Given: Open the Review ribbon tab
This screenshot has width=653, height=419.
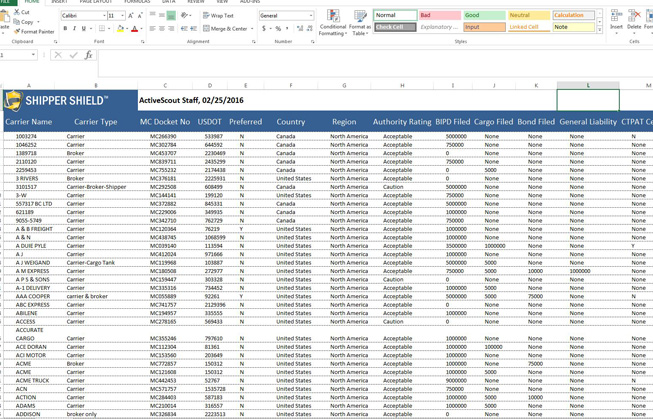Looking at the screenshot, I should tap(196, 2).
